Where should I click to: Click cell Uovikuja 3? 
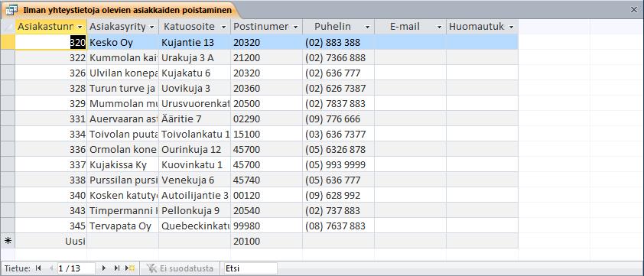[195, 88]
